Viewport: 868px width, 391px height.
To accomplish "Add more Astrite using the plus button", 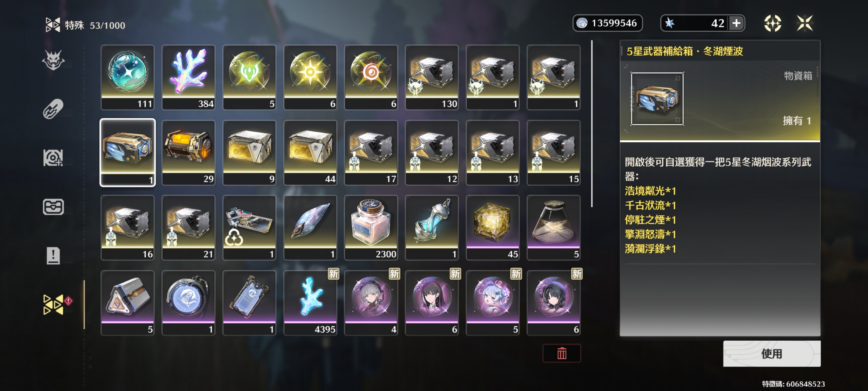I will 736,23.
